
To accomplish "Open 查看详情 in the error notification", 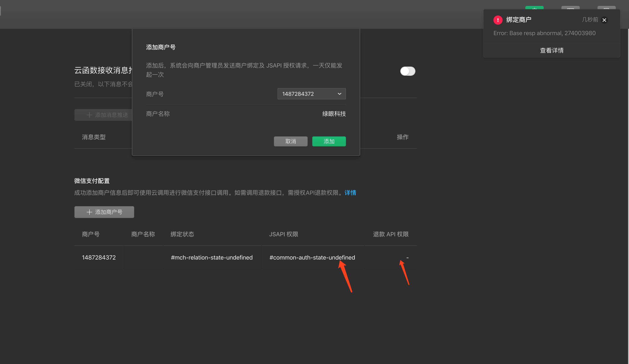I will tap(552, 50).
